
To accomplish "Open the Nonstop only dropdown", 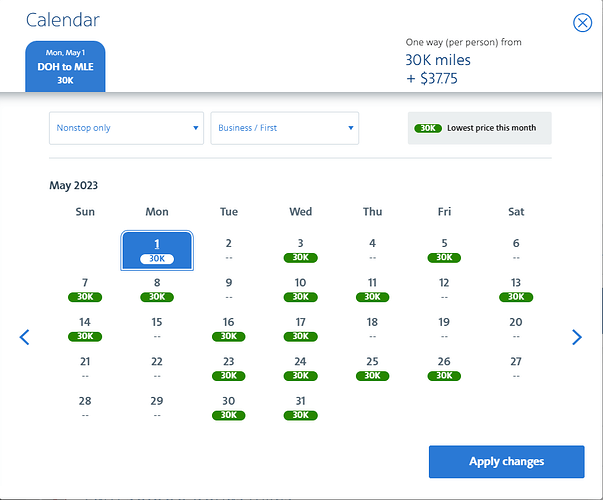I will coord(128,128).
